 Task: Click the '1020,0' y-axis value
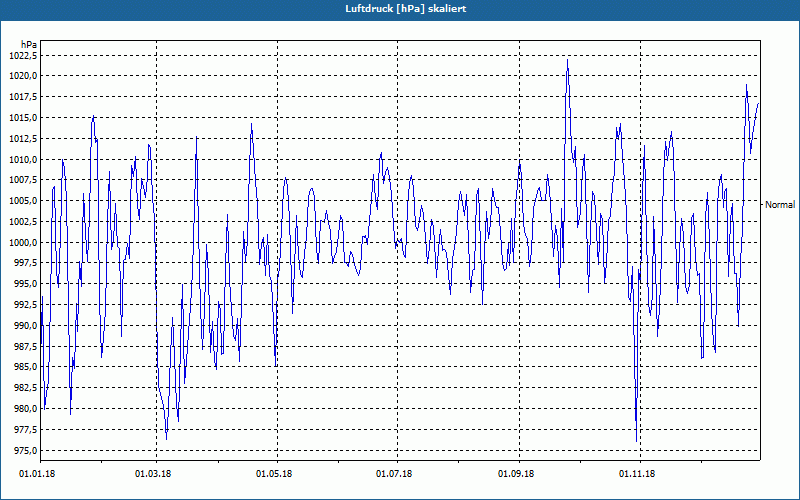click(x=23, y=76)
